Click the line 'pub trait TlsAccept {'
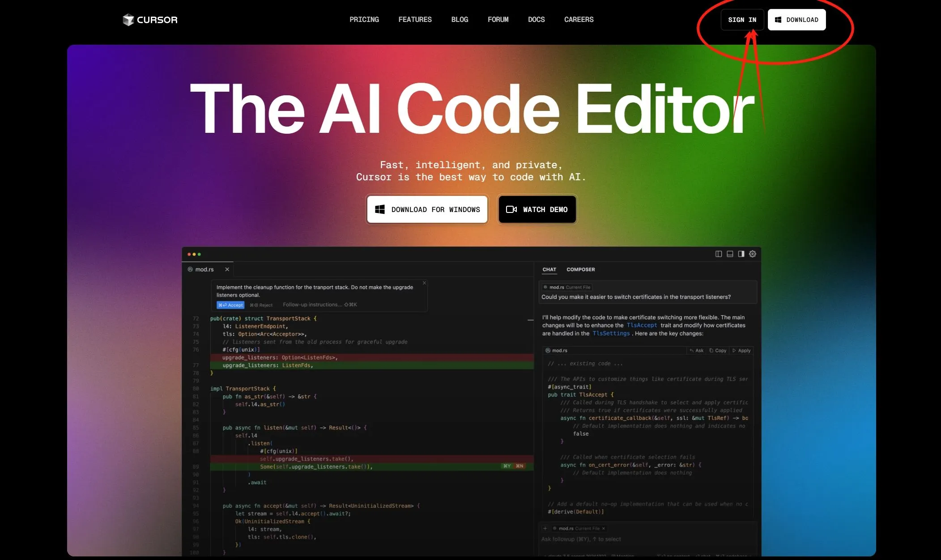This screenshot has height=560, width=941. pos(581,395)
